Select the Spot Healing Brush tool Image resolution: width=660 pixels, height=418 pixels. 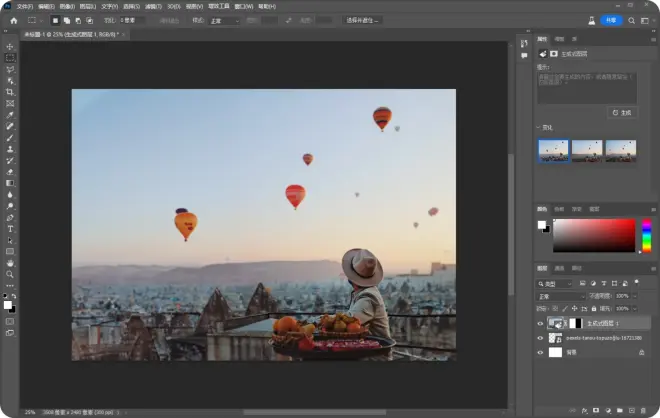10,126
